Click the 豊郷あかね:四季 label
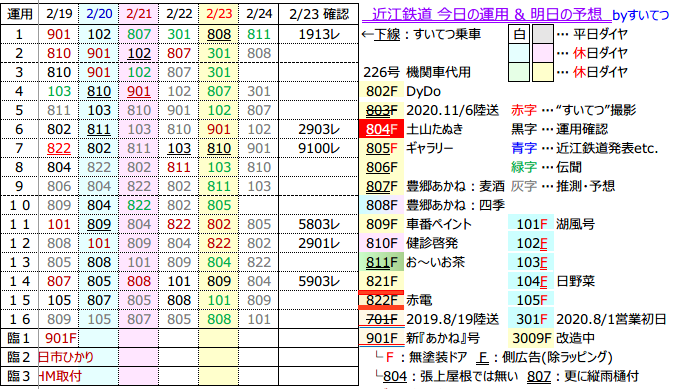 (x=455, y=205)
